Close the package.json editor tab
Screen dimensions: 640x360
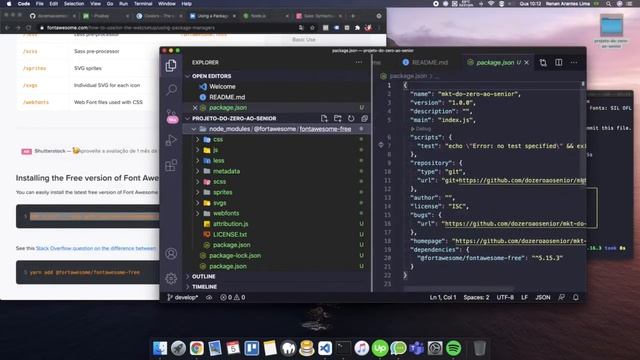tap(527, 62)
